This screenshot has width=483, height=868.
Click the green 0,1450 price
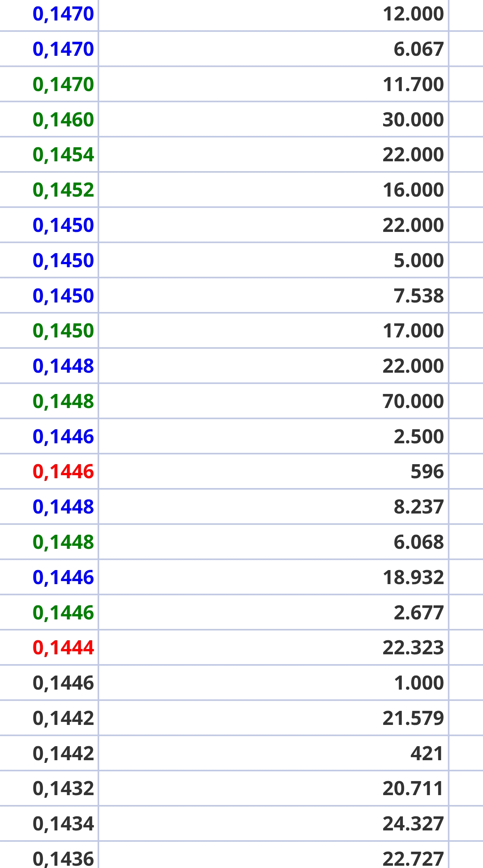(x=63, y=331)
